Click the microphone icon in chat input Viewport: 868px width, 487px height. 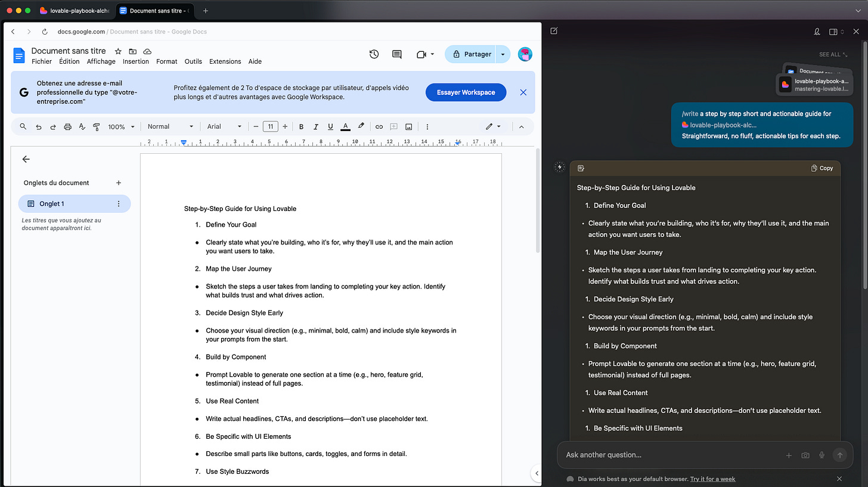point(821,455)
